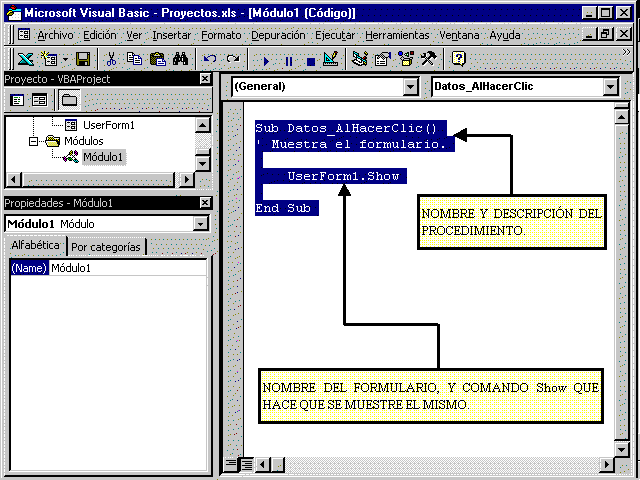The height and width of the screenshot is (480, 640).
Task: Open the Formato menu
Action: (221, 36)
